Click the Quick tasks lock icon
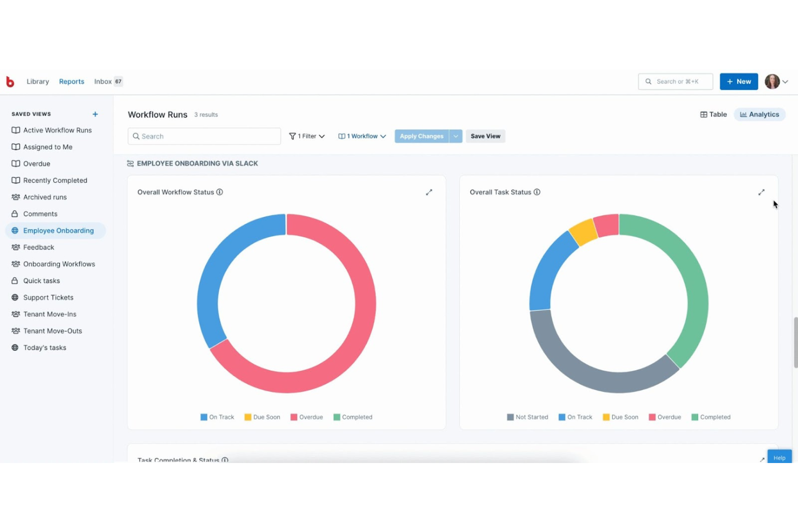798x532 pixels. point(15,281)
